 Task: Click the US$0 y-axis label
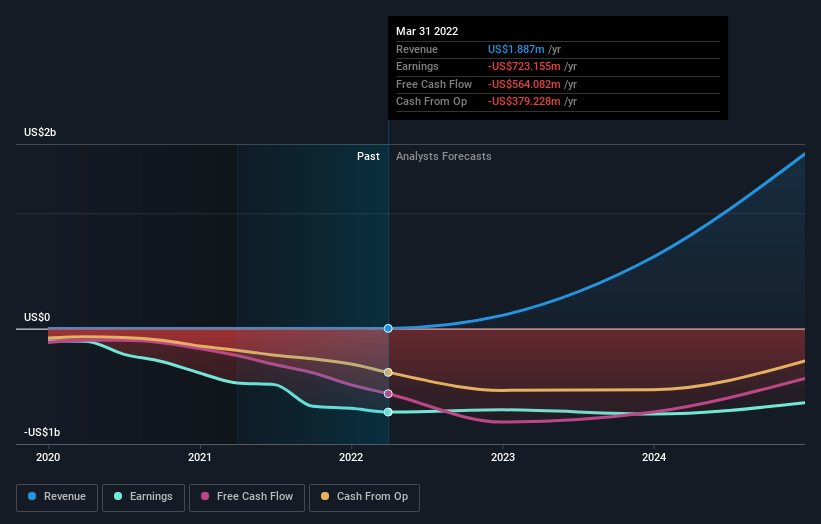[x=37, y=317]
